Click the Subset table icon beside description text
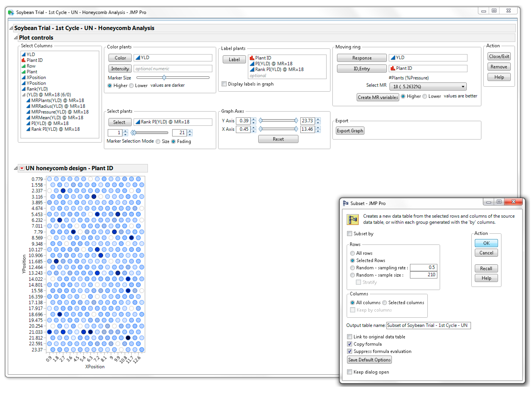 [352, 220]
